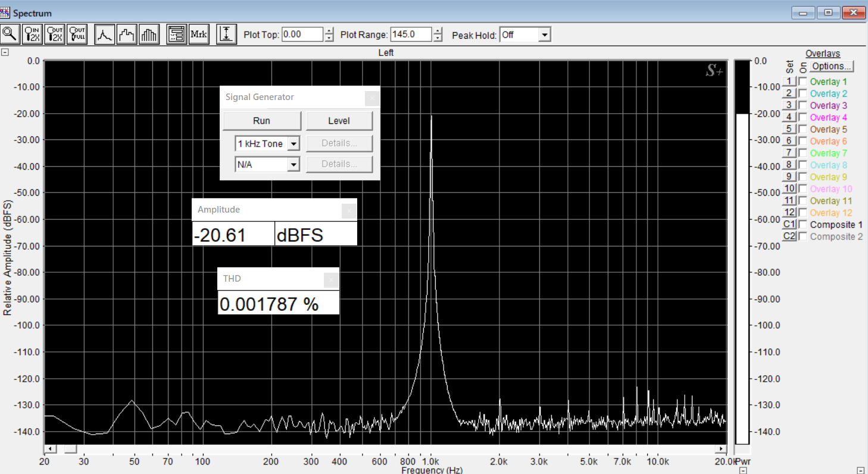Click the C2 set button for Composite 2
Screen dimensions: 868x474
click(789, 236)
